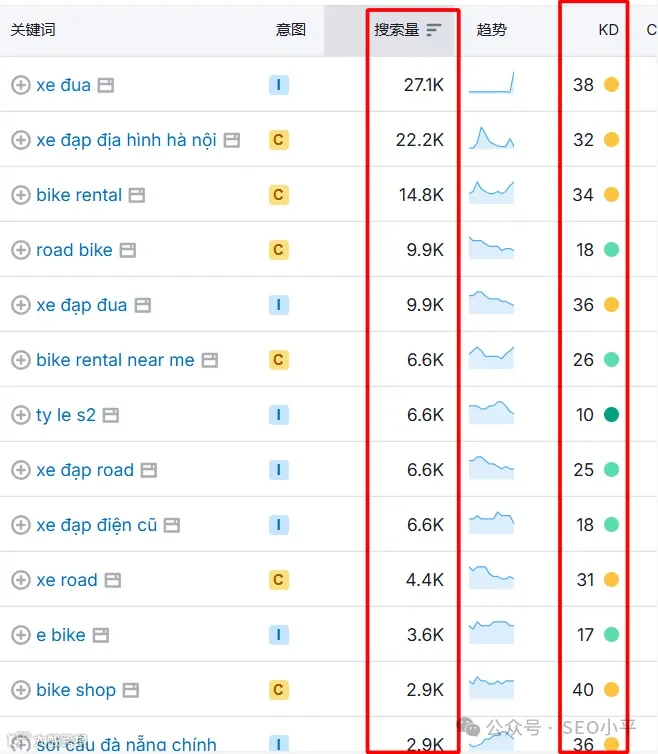Click trend sparkline for xe đua

491,83
